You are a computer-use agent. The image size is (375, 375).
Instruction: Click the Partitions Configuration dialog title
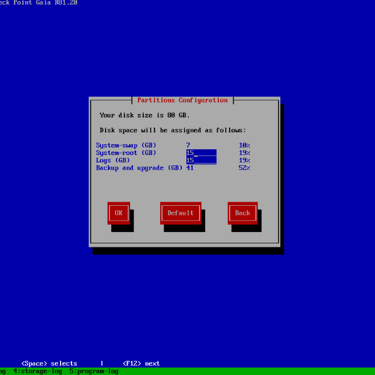pos(183,100)
